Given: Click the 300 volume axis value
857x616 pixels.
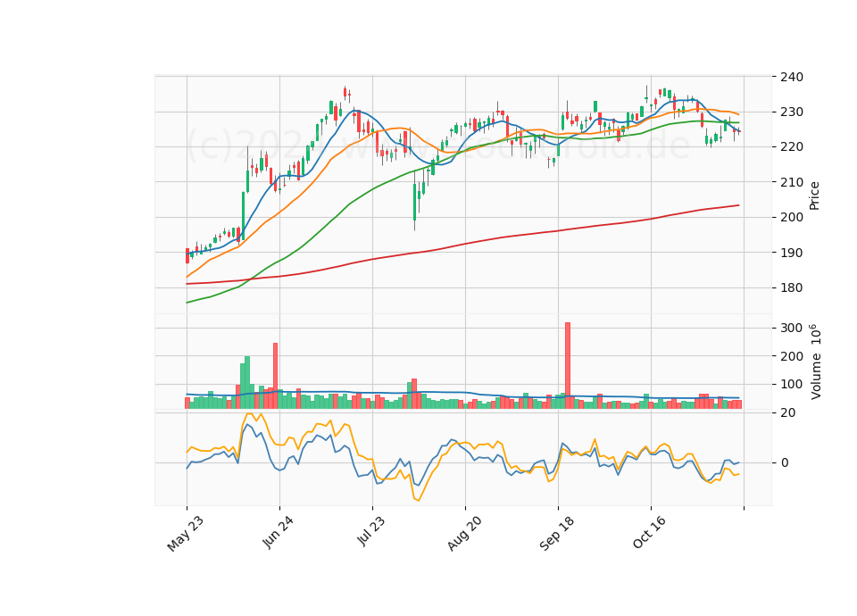Looking at the screenshot, I should click(792, 328).
